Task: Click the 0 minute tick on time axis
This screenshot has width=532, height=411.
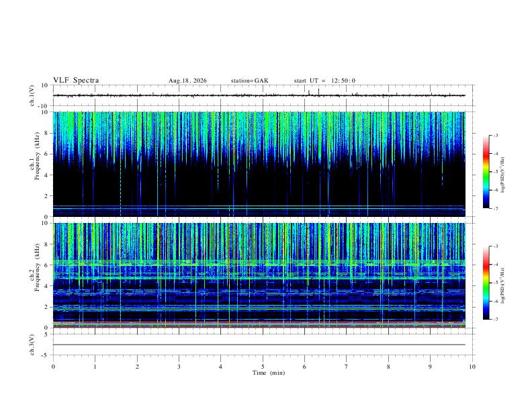Action: 53,367
